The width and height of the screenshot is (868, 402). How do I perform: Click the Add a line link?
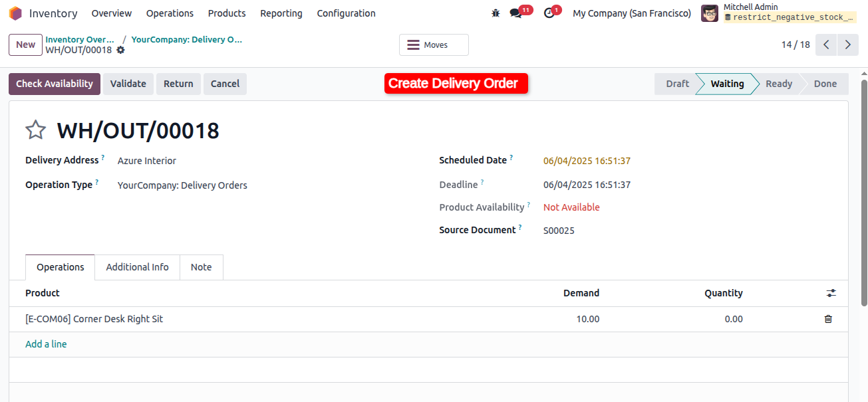[46, 344]
